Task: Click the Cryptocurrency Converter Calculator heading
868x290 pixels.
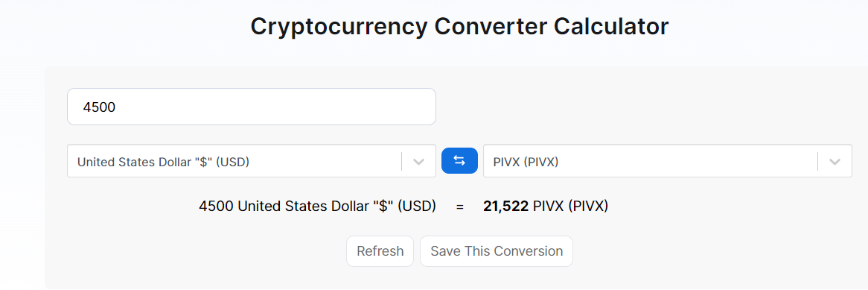Action: [x=459, y=27]
